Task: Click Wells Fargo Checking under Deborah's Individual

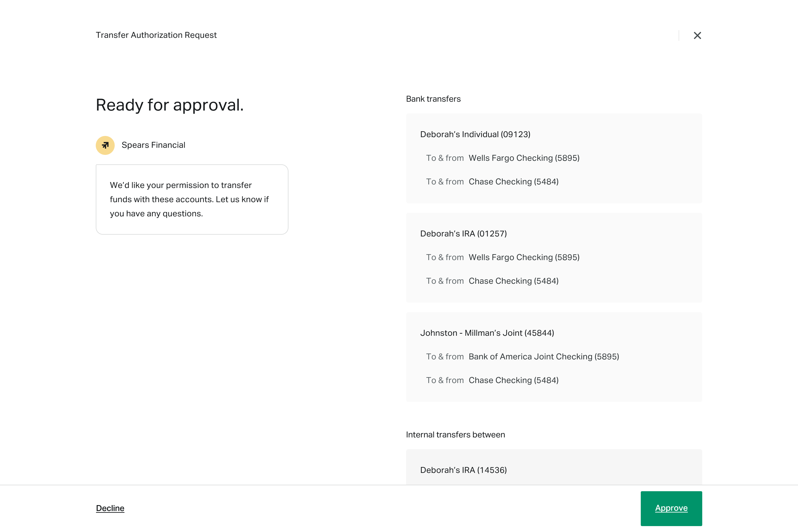Action: tap(524, 158)
